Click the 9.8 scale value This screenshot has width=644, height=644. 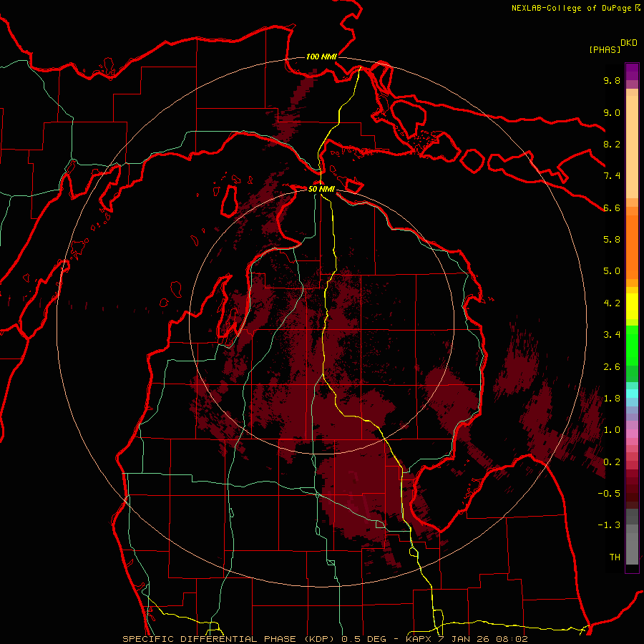click(x=612, y=80)
